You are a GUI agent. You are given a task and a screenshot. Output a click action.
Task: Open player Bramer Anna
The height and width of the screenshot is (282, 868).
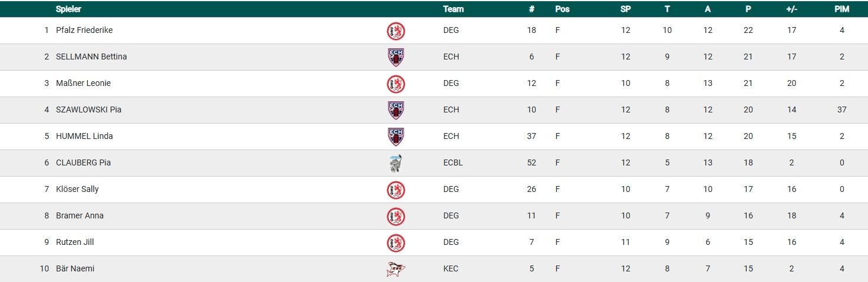(80, 215)
